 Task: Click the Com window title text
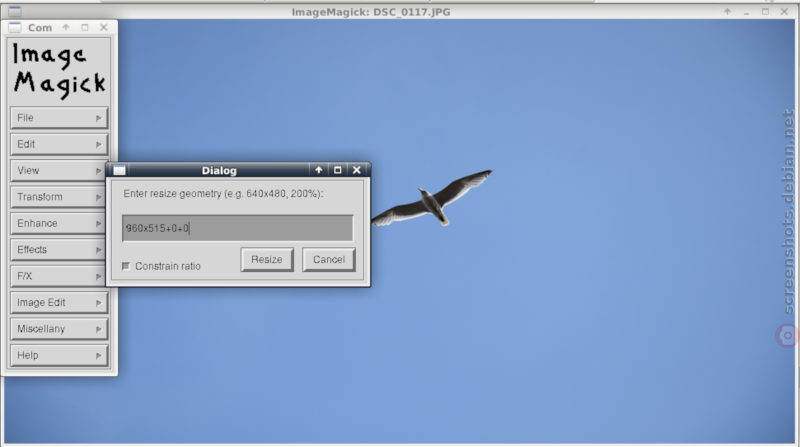tap(40, 28)
